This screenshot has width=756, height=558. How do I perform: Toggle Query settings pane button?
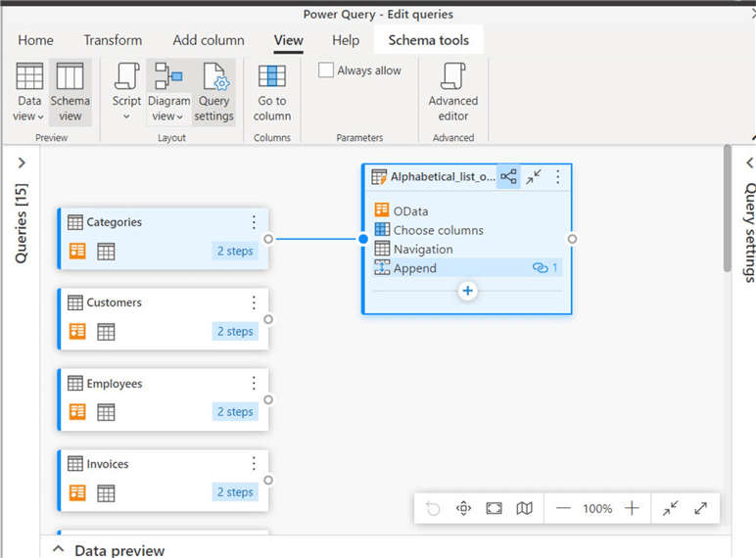tap(214, 93)
